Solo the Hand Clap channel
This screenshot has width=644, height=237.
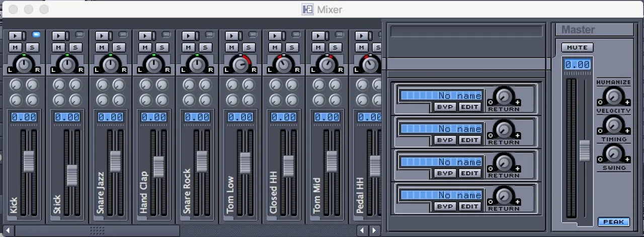pos(162,47)
